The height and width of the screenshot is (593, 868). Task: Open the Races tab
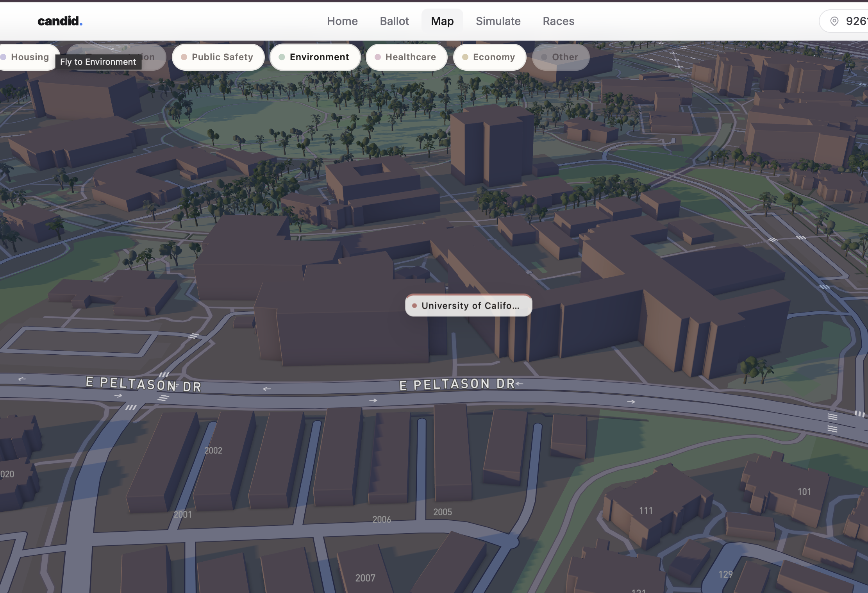tap(558, 21)
